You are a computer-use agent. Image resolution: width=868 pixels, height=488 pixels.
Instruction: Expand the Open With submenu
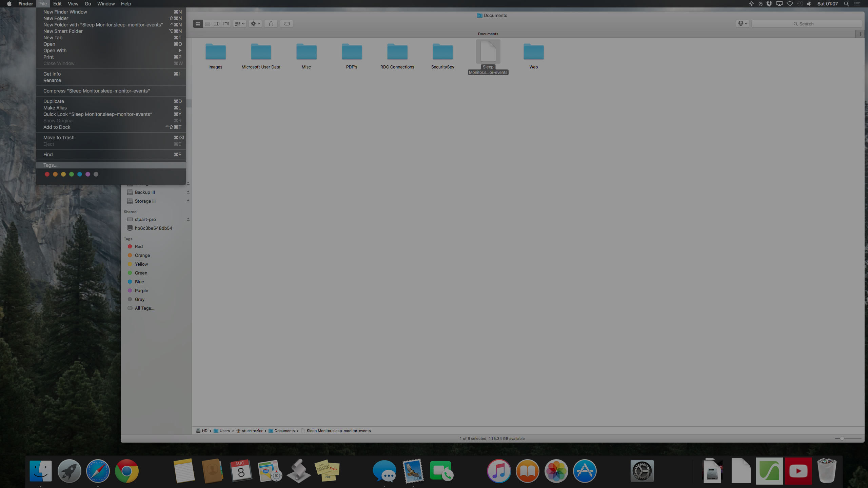111,50
